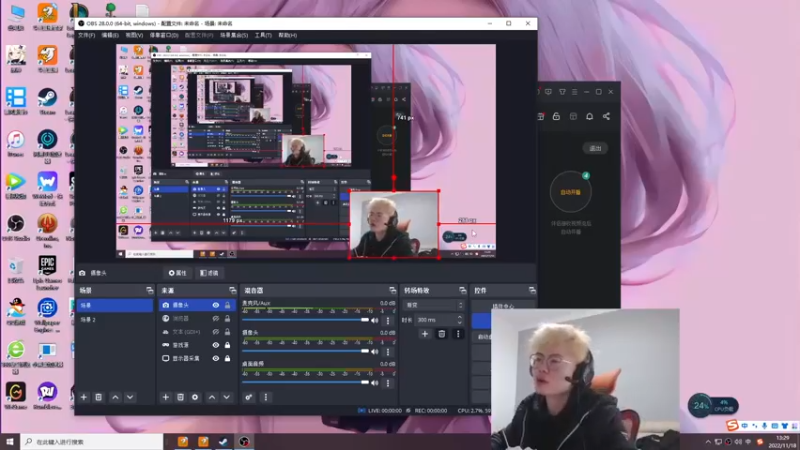Click the Windows taskbar search box

[x=92, y=442]
